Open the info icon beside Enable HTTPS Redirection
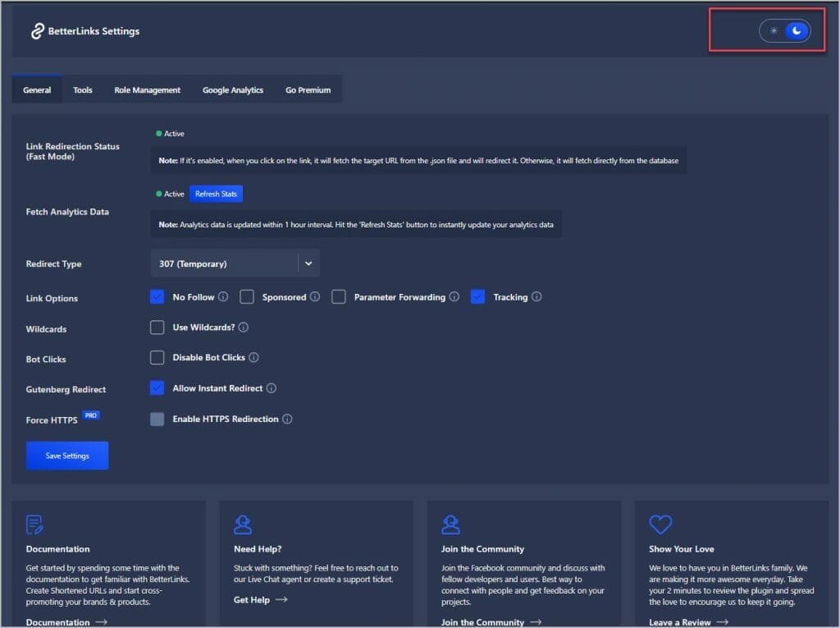 (x=288, y=419)
